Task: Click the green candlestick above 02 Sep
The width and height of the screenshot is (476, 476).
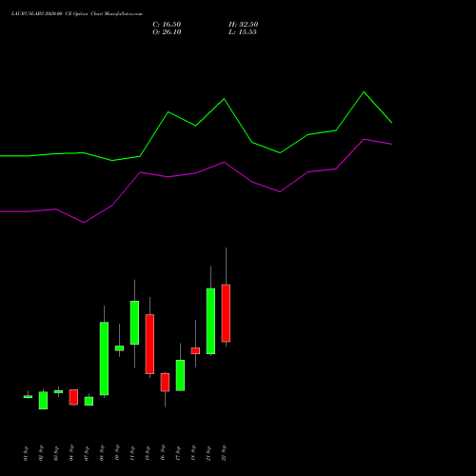Action: 43,400
